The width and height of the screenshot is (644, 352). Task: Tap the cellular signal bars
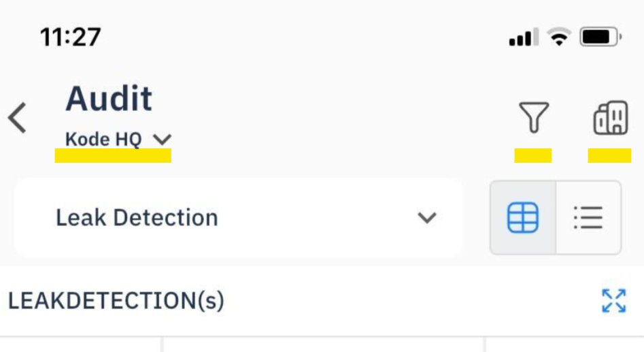coord(524,38)
